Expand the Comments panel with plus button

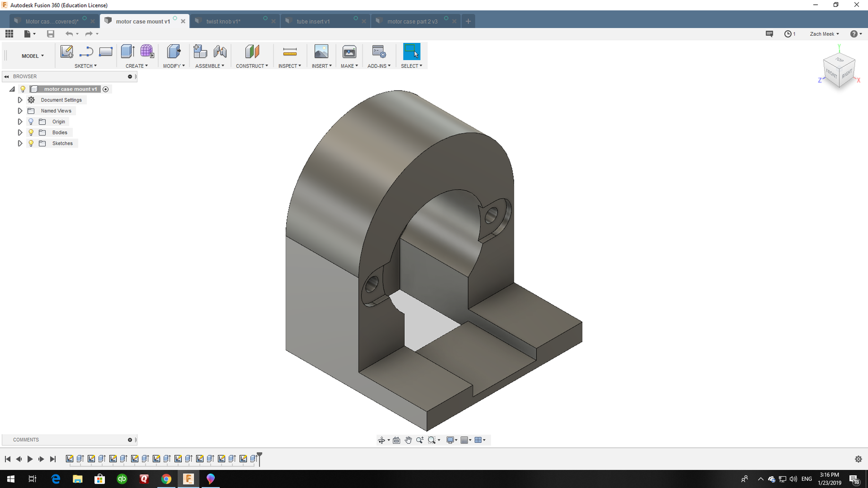tap(130, 440)
